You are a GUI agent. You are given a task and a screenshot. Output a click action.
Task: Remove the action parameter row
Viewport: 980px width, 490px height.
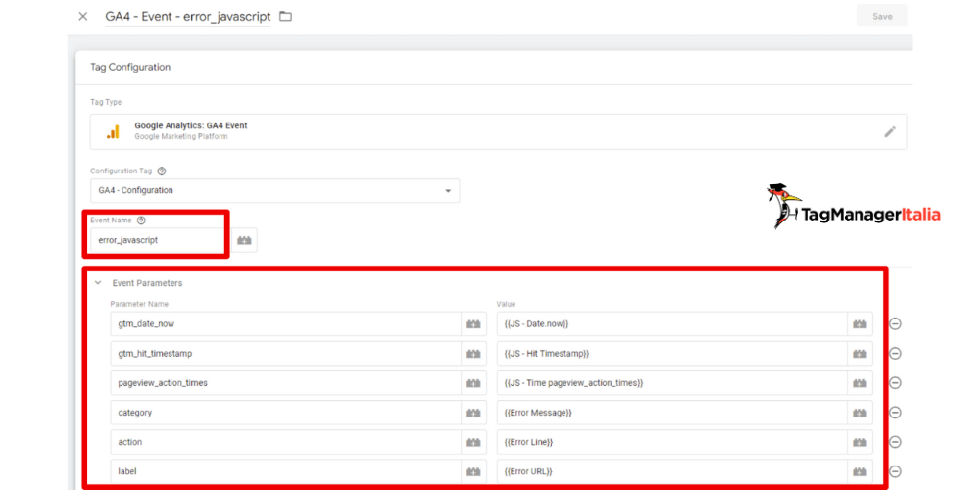click(x=895, y=442)
